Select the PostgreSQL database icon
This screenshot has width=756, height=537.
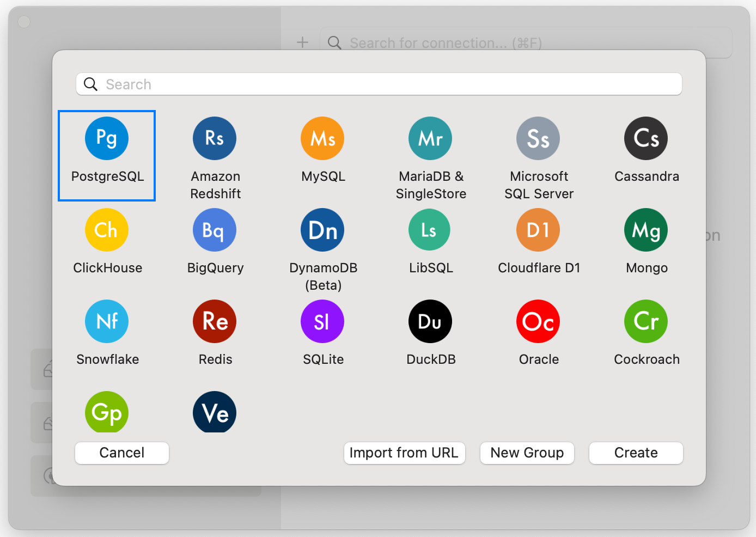coord(107,138)
